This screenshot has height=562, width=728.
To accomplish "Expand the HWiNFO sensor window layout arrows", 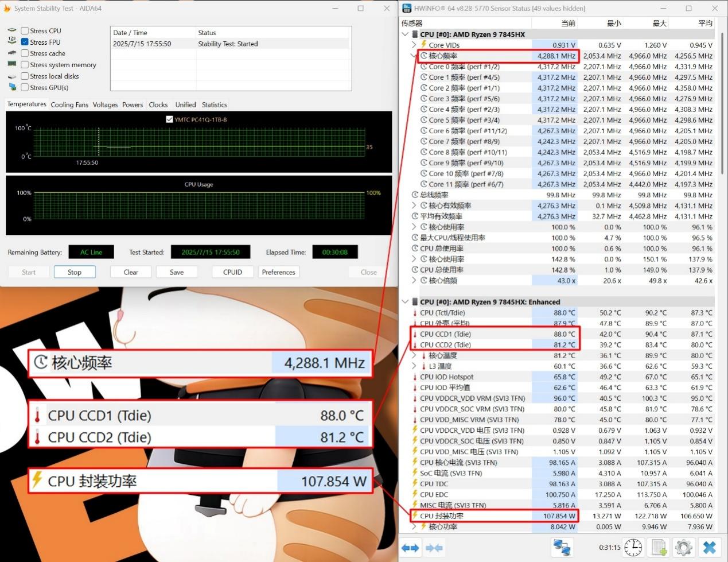I will (410, 548).
